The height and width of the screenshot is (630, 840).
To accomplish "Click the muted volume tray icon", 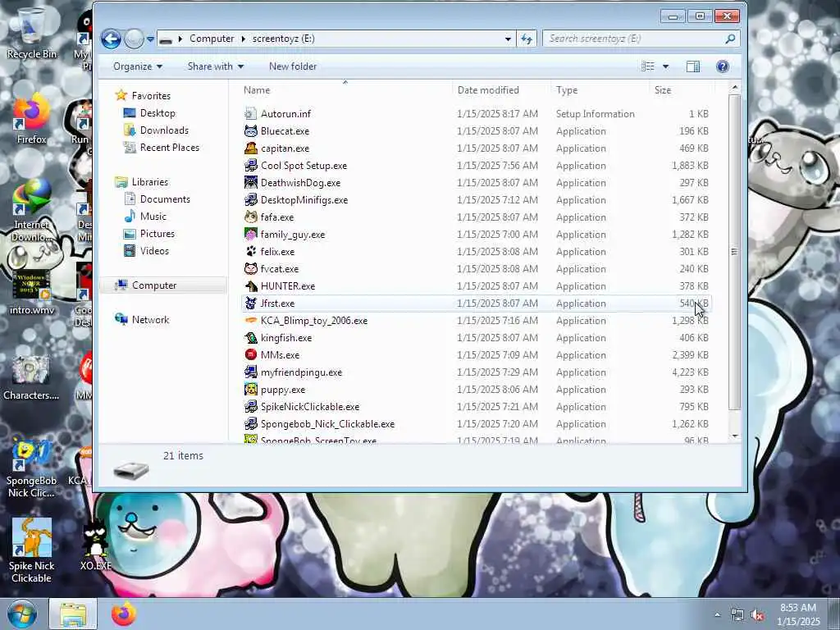I will point(757,615).
